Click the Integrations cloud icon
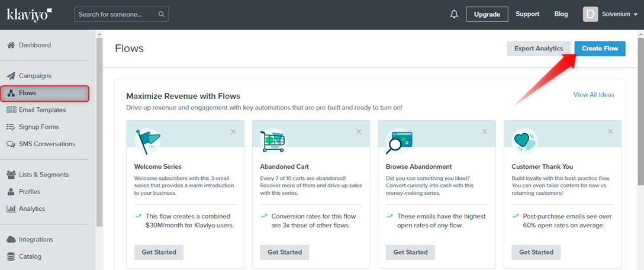This screenshot has width=644, height=270. [x=11, y=240]
